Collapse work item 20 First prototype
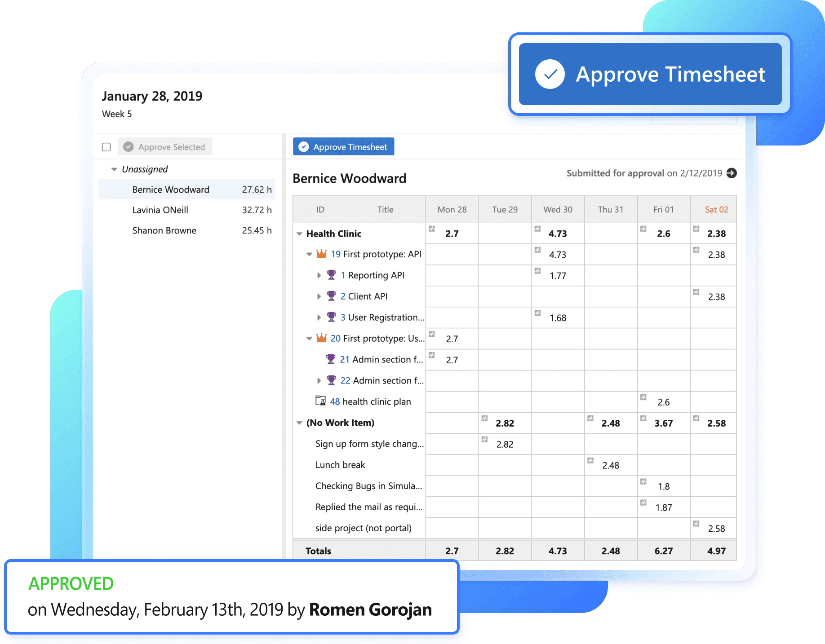This screenshot has width=825, height=644. 309,339
